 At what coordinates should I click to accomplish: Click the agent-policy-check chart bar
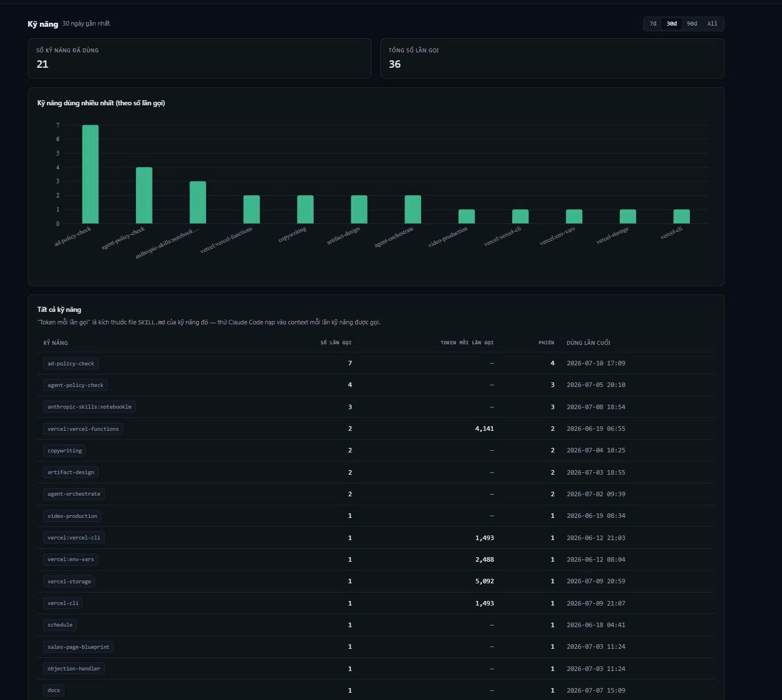(x=144, y=195)
